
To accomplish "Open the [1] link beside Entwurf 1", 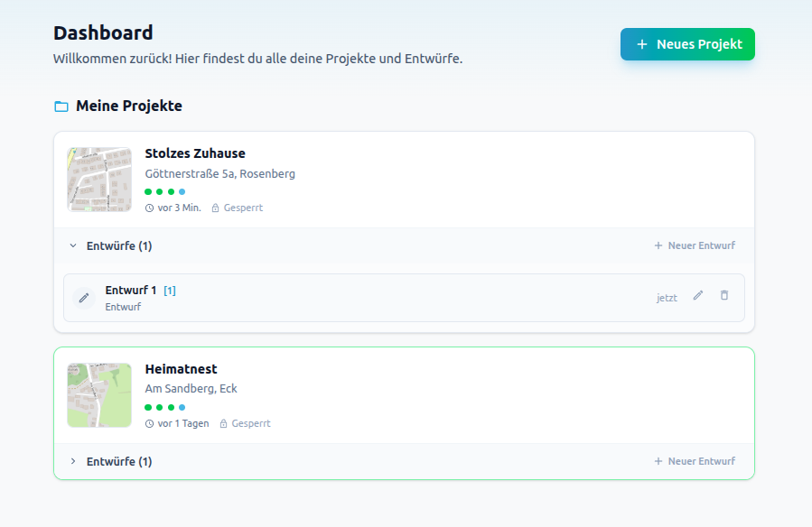I will pyautogui.click(x=169, y=290).
